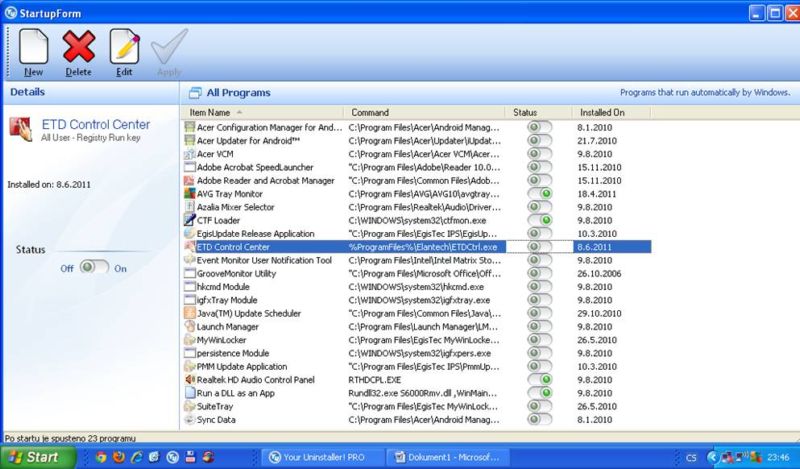Open Firefox from the quick launch bar
The height and width of the screenshot is (469, 800).
119,457
